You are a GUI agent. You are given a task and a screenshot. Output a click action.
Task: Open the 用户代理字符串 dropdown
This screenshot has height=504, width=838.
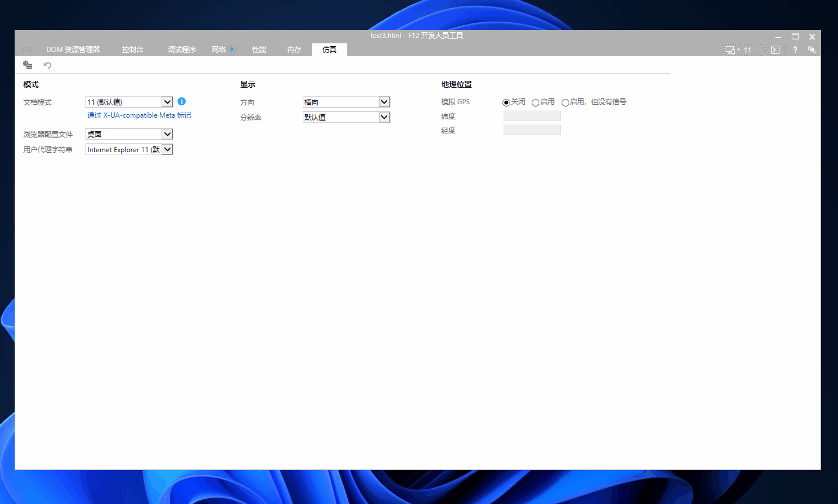click(167, 149)
